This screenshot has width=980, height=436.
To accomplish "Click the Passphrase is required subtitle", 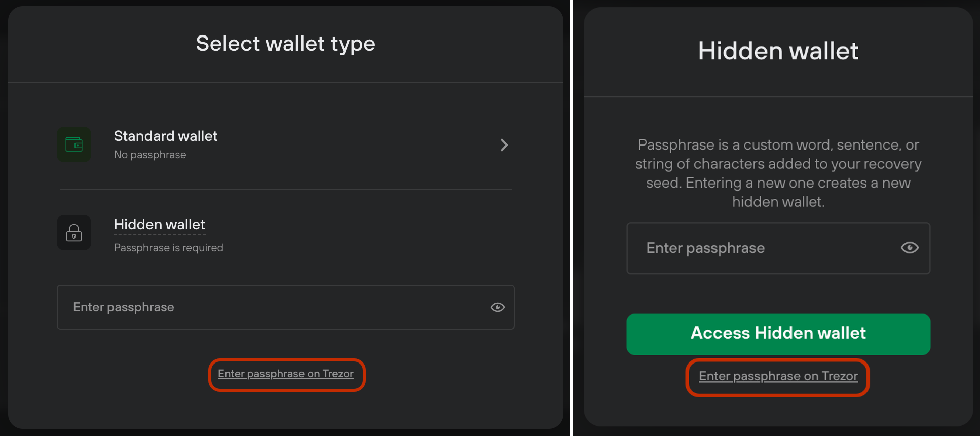I will coord(168,248).
